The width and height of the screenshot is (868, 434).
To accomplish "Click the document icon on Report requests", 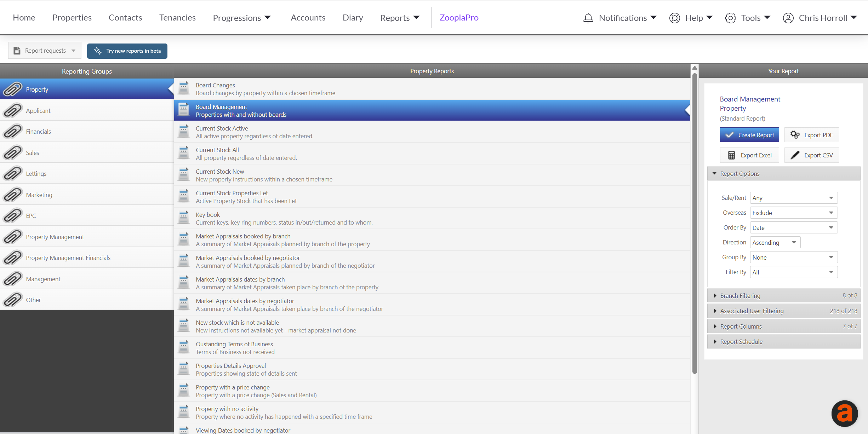I will (17, 51).
